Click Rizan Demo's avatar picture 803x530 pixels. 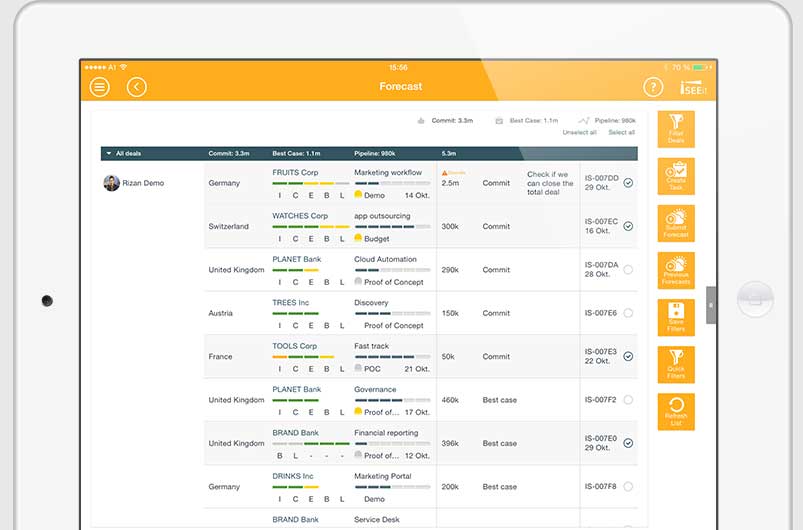click(x=112, y=183)
